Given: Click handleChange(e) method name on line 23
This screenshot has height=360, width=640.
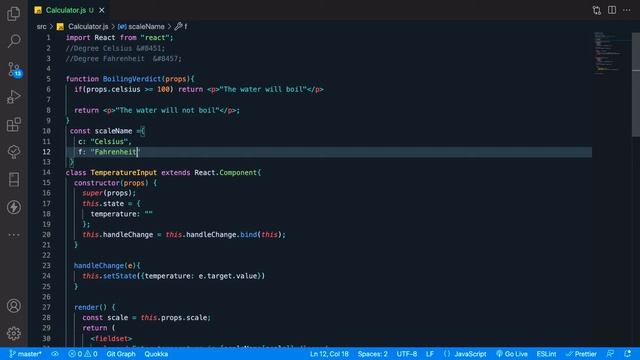Looking at the screenshot, I should [x=104, y=265].
